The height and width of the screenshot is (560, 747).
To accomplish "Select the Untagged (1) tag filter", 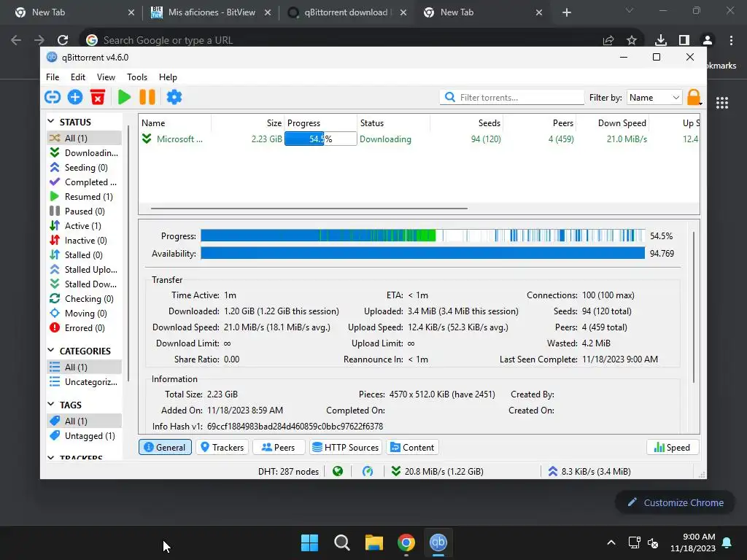I will tap(85, 436).
